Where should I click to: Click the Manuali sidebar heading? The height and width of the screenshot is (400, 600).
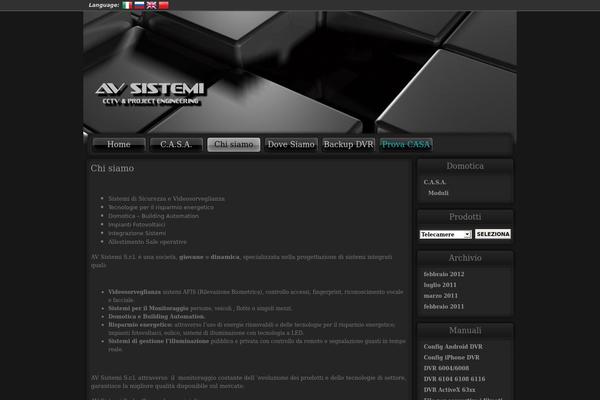(x=465, y=330)
